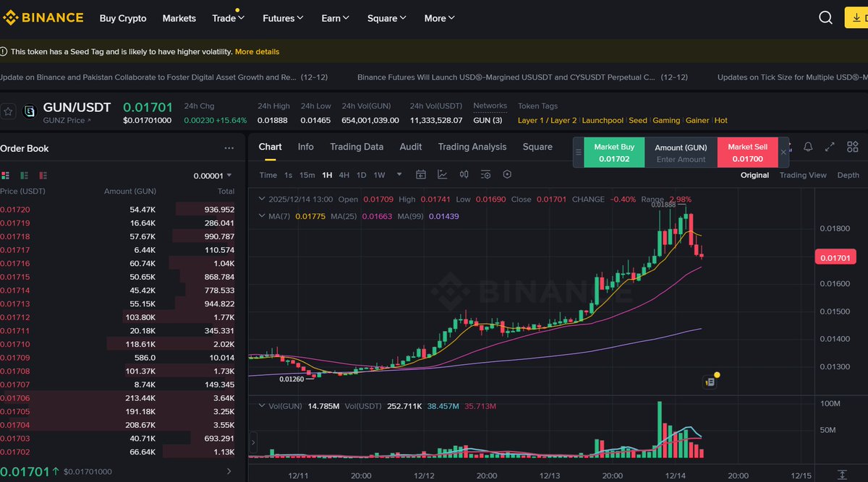Click the news note icon on chart
The image size is (868, 482).
pos(710,382)
